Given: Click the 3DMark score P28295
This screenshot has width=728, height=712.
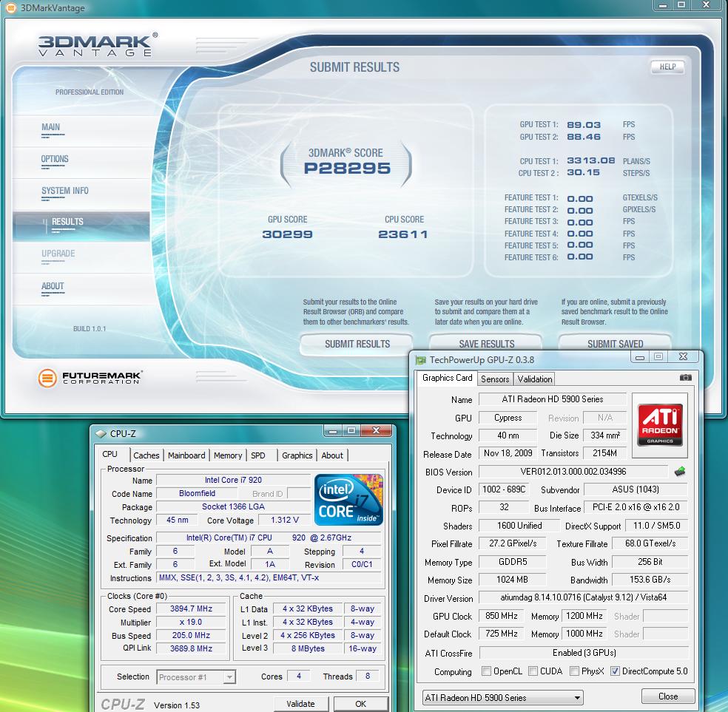Looking at the screenshot, I should click(x=347, y=169).
